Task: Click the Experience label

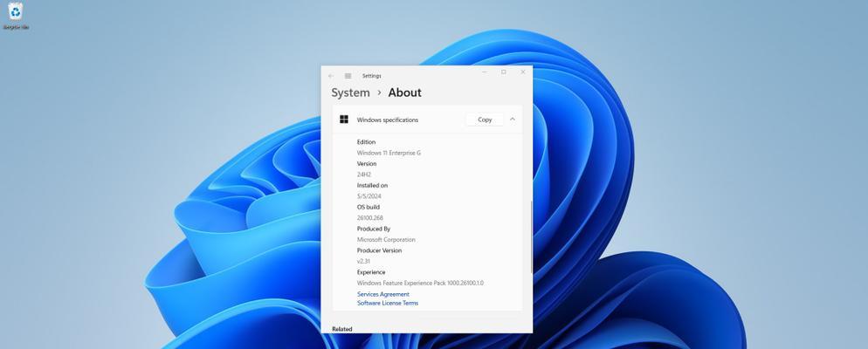Action: click(371, 272)
